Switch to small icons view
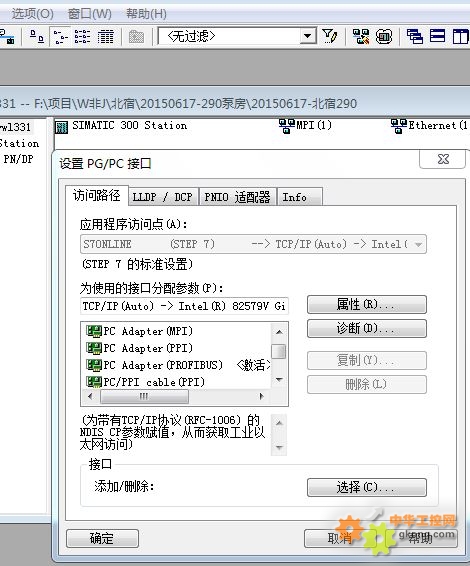This screenshot has height=566, width=470. (x=60, y=36)
